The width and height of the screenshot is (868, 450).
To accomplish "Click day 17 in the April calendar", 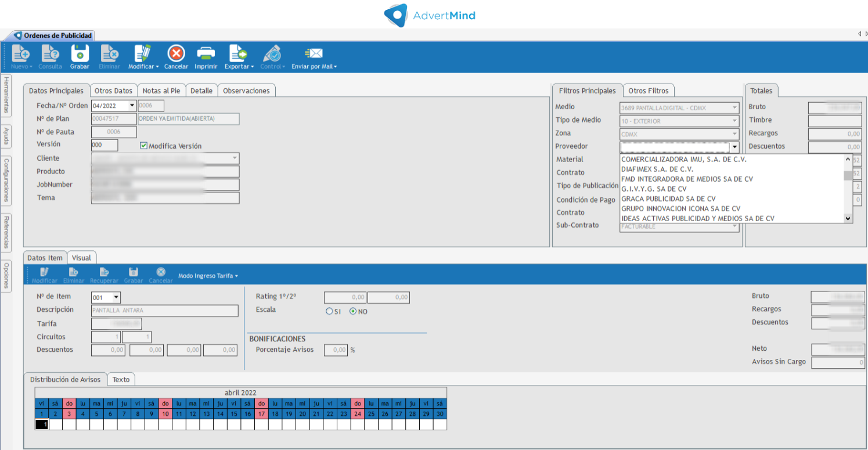I will (261, 414).
